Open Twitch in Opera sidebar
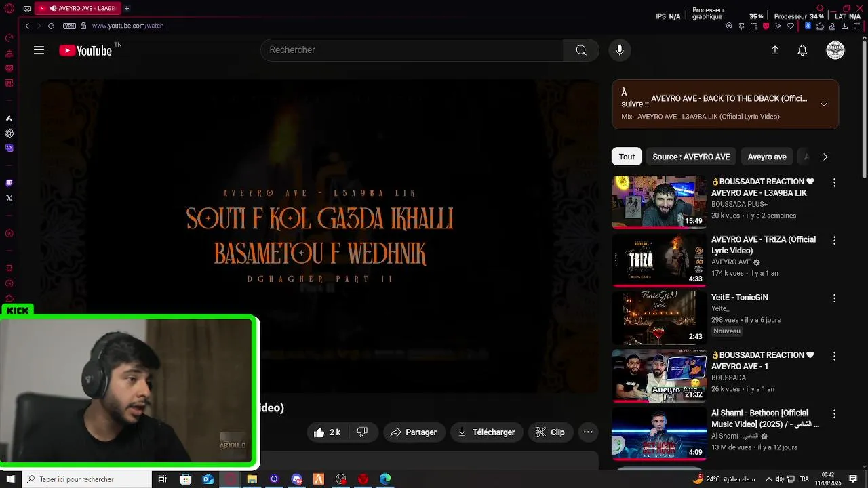The image size is (868, 488). click(x=9, y=183)
